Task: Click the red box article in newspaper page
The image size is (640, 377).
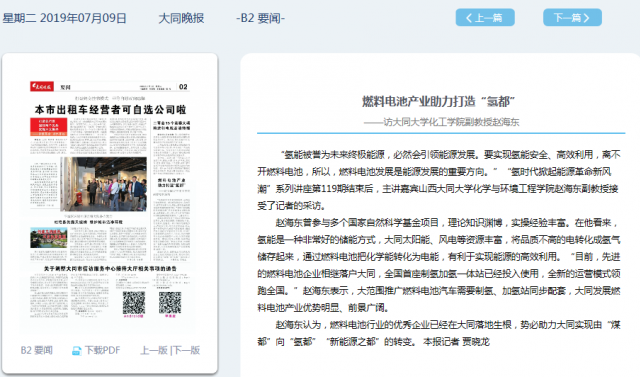Action: click(49, 127)
